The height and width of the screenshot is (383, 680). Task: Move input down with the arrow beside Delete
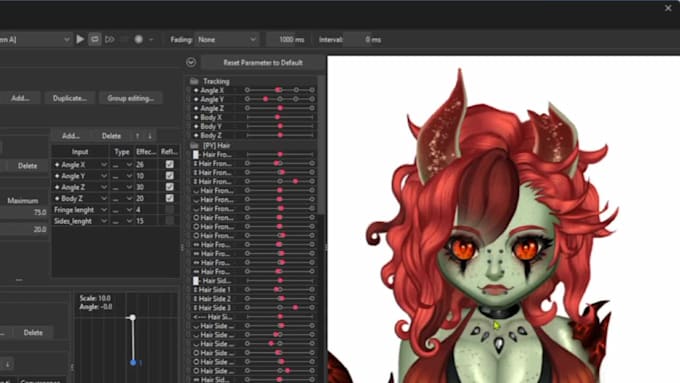click(x=150, y=136)
